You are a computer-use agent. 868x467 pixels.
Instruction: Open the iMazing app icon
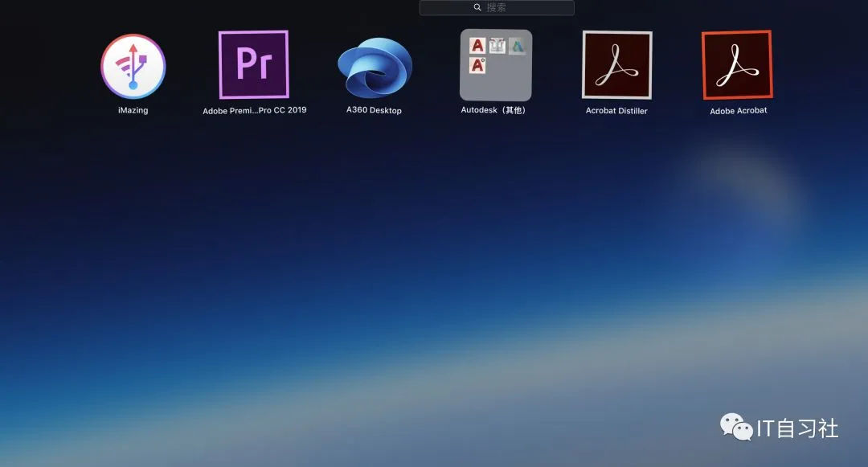coord(133,67)
